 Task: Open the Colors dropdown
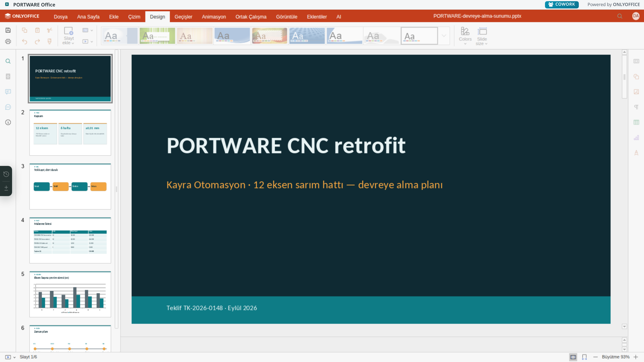tap(465, 36)
